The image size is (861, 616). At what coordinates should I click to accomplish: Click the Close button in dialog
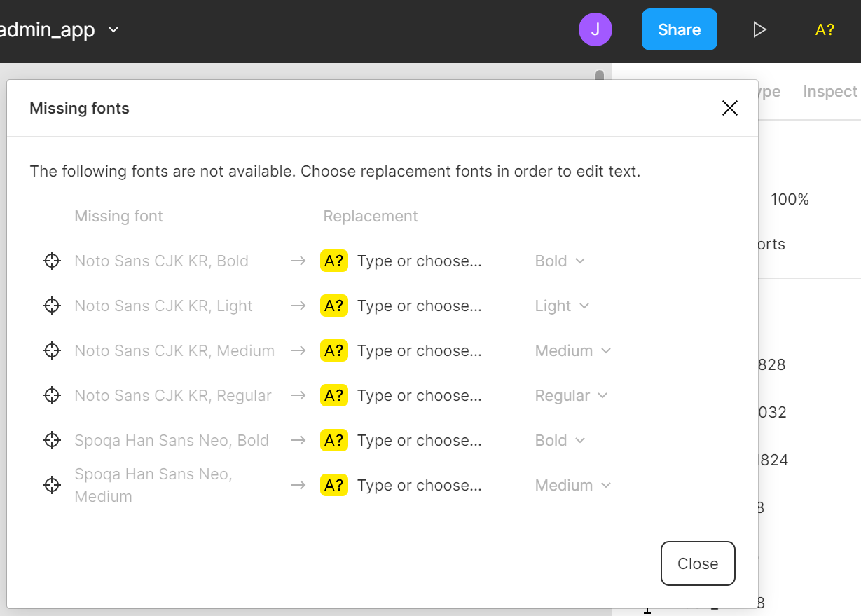tap(698, 563)
